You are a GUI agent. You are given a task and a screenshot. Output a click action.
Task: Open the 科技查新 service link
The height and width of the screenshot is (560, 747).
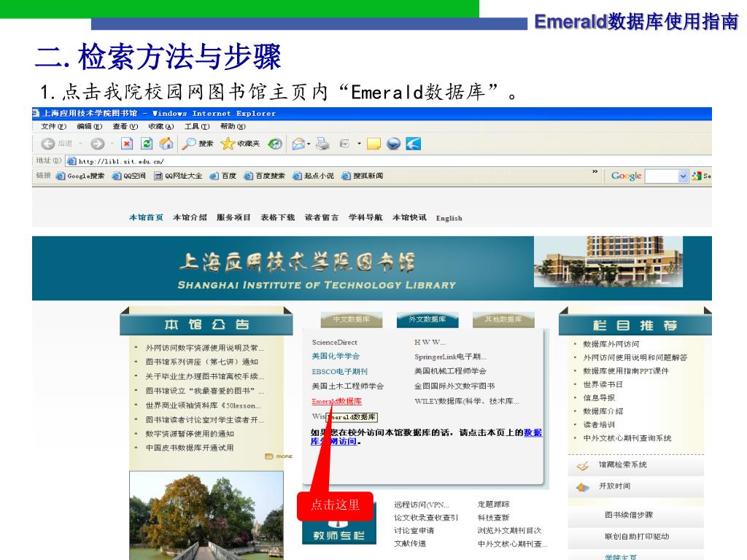pyautogui.click(x=493, y=517)
